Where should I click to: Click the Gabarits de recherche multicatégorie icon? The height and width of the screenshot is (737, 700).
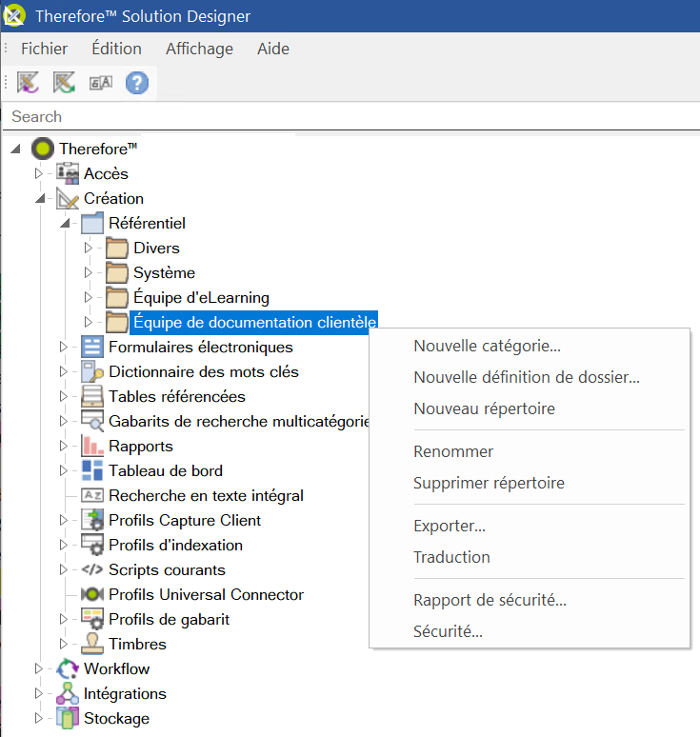92,421
